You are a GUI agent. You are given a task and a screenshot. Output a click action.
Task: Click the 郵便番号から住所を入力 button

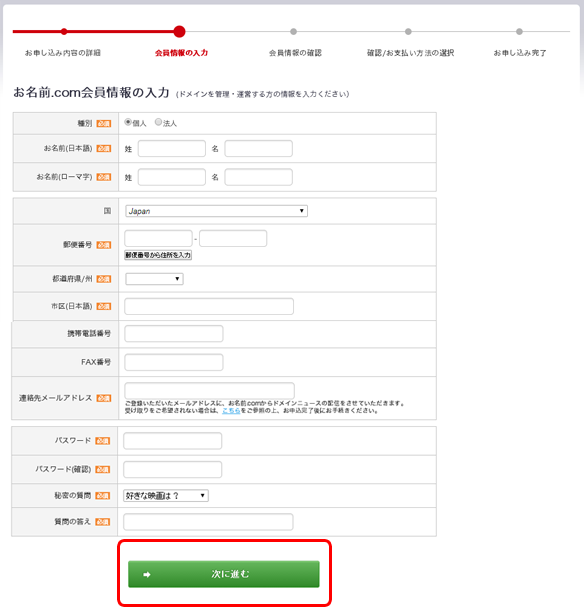tap(158, 255)
